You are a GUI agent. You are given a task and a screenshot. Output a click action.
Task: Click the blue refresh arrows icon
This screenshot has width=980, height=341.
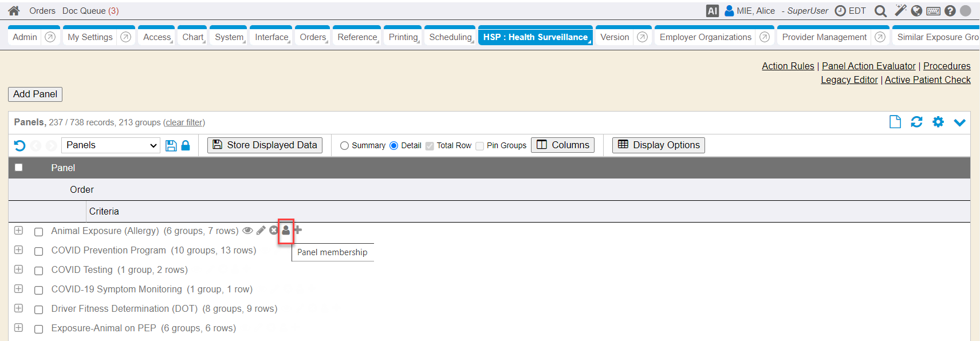point(916,122)
